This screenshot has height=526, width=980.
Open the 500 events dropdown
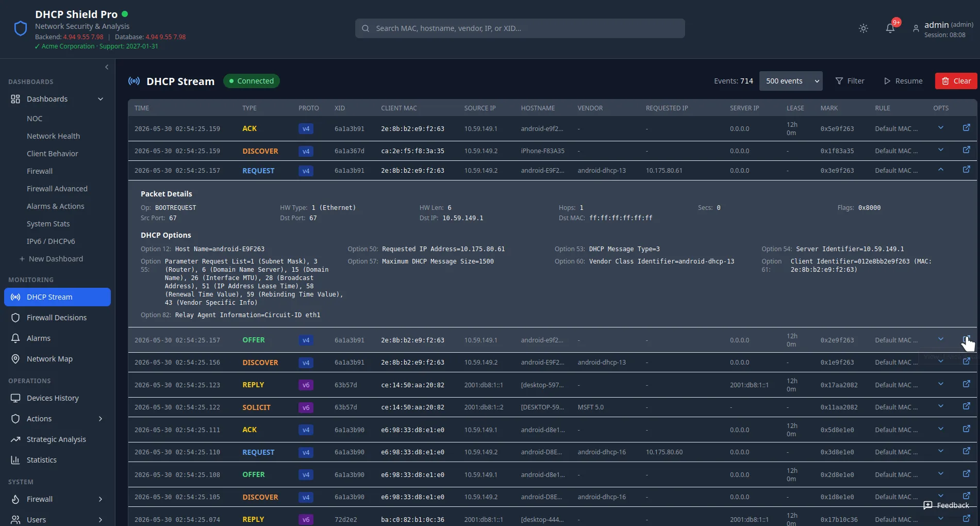click(x=791, y=81)
